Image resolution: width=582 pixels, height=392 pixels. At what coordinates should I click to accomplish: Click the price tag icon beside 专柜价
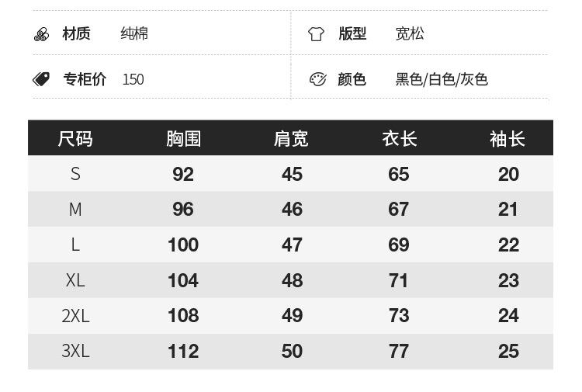(x=41, y=79)
